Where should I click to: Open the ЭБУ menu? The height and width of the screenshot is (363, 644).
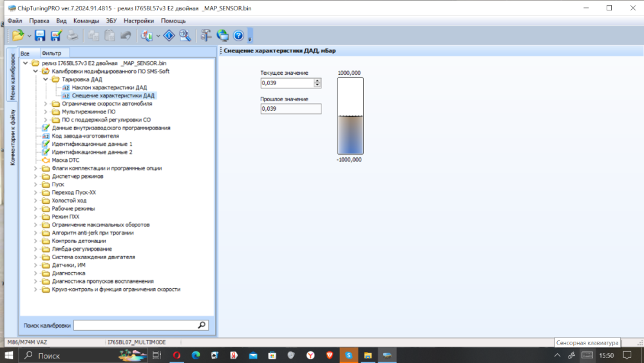(x=111, y=21)
